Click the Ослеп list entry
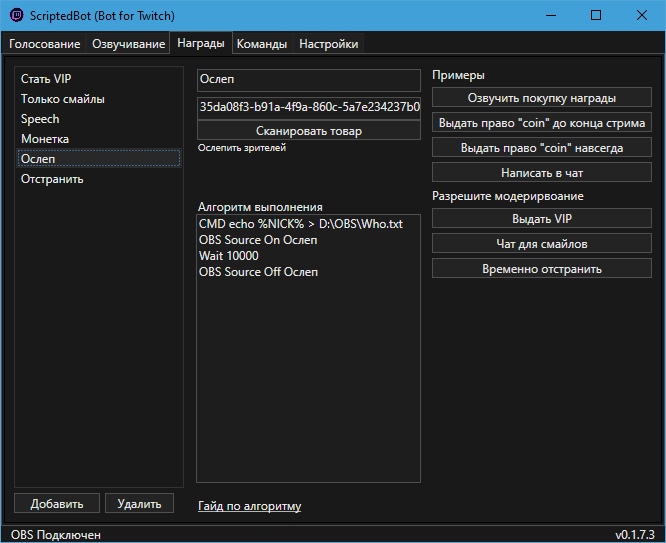Image resolution: width=666 pixels, height=543 pixels. point(99,158)
